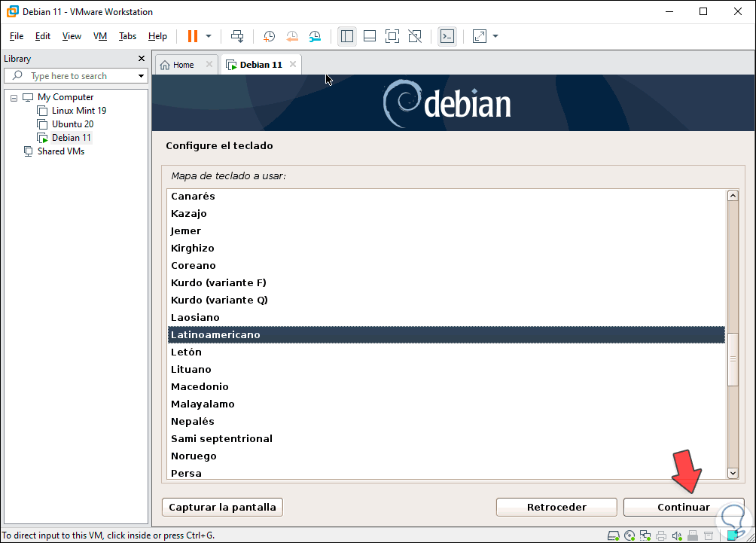Close the Debian 11 tab
756x543 pixels.
click(293, 64)
